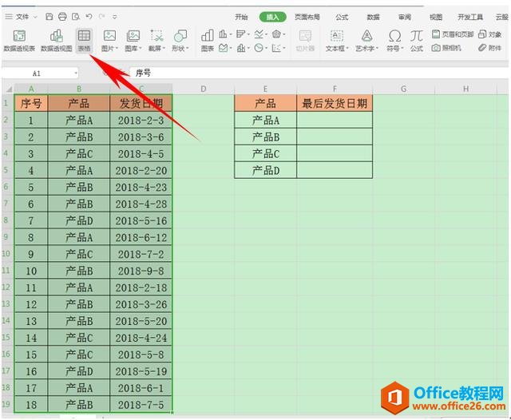
Task: Insert a PivotChart (数据透视图)
Action: [x=57, y=40]
